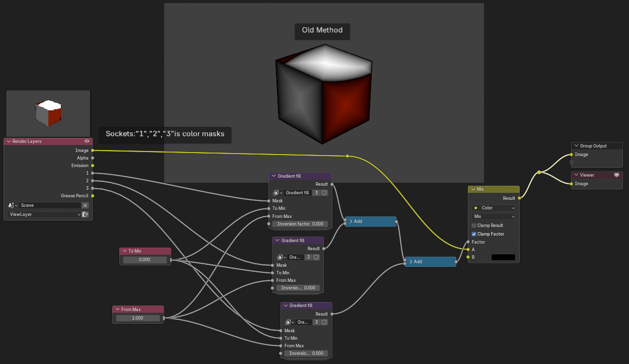629x364 pixels.
Task: Collapse the Render Layers node
Action: click(x=9, y=141)
